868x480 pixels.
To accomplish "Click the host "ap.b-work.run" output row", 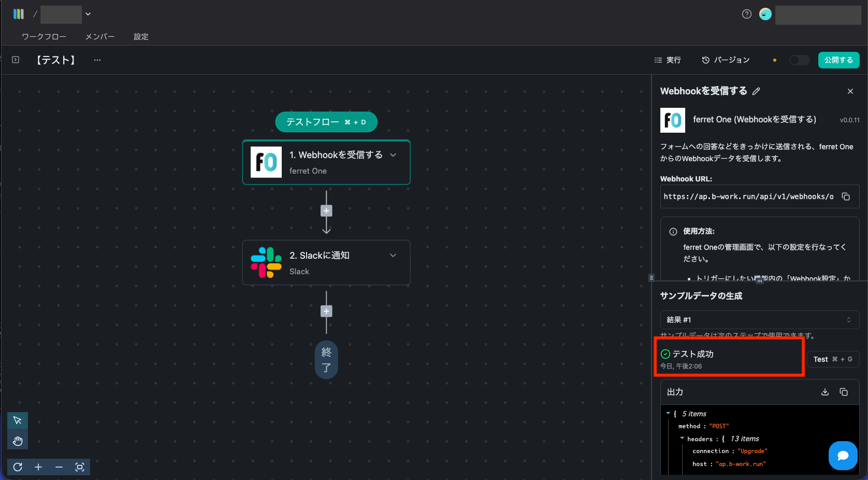I will tap(729, 464).
